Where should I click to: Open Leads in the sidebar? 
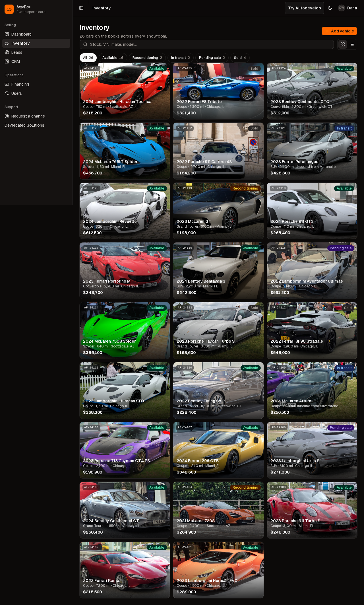pos(36,52)
